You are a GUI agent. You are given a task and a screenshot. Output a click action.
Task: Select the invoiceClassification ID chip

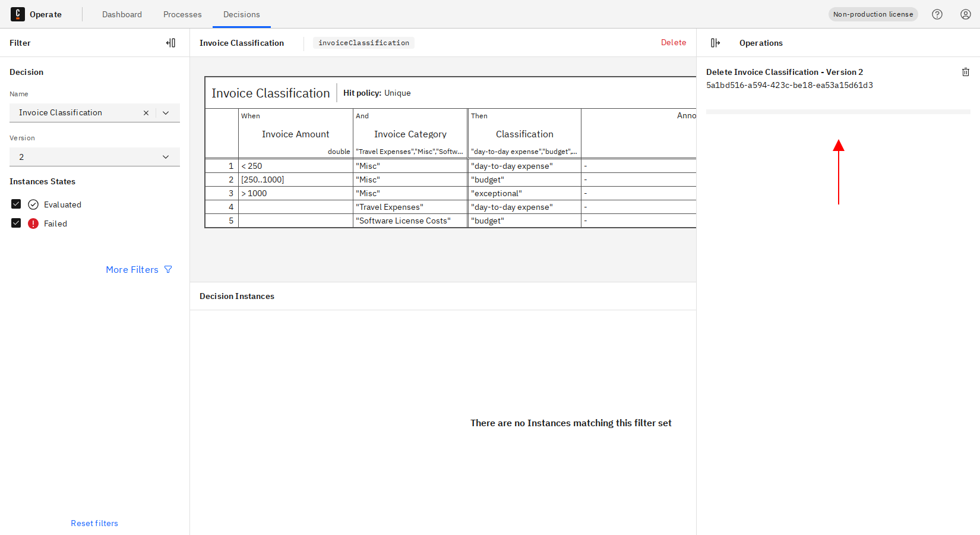tap(363, 42)
